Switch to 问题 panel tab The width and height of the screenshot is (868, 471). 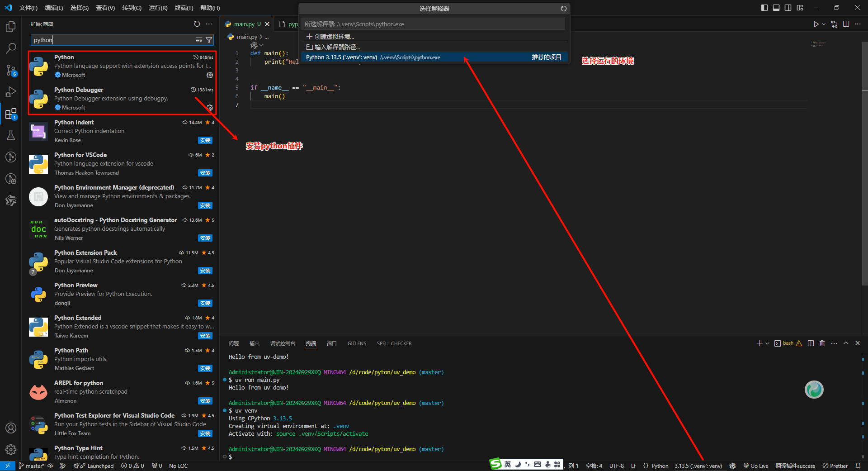pyautogui.click(x=234, y=343)
